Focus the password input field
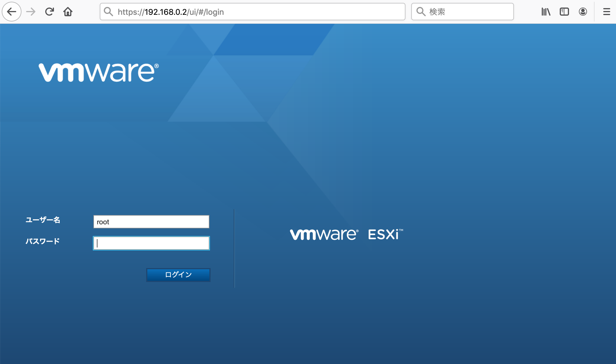The image size is (616, 364). click(151, 243)
